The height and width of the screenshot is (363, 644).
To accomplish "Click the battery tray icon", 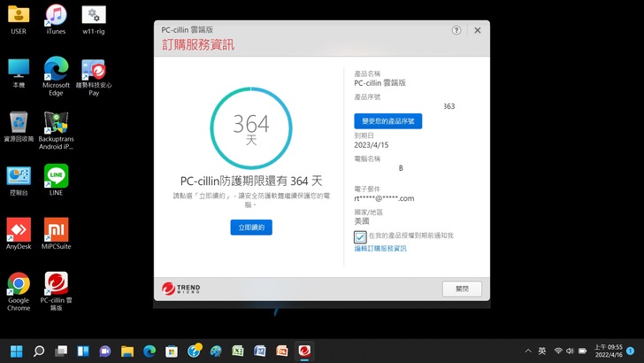I will 582,351.
